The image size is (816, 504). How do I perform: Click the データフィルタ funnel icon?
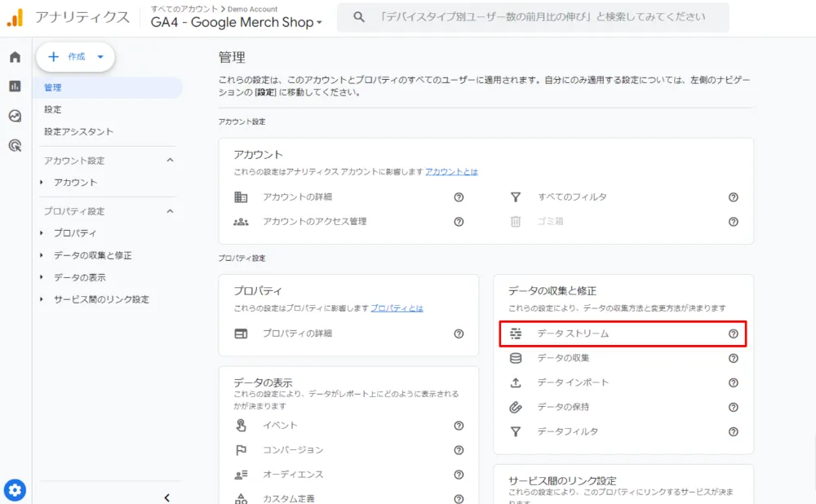[515, 431]
